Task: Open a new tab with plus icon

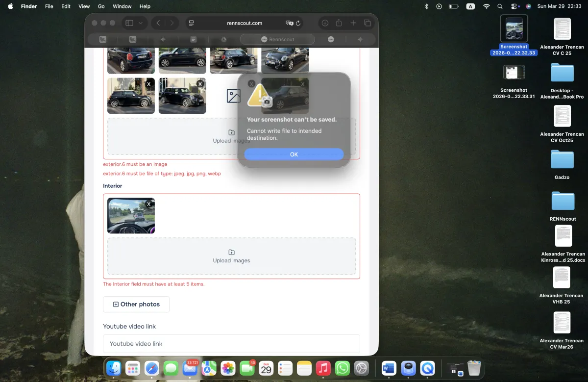Action: tap(353, 23)
